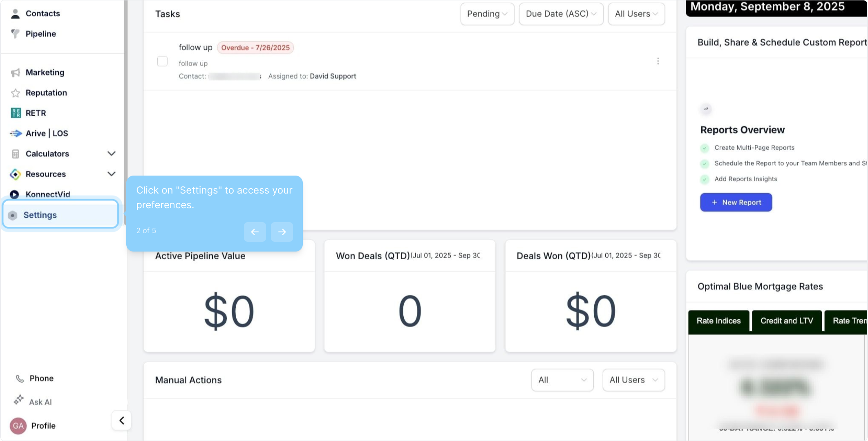The width and height of the screenshot is (868, 441).
Task: Go to next tour step arrow
Action: (x=282, y=232)
